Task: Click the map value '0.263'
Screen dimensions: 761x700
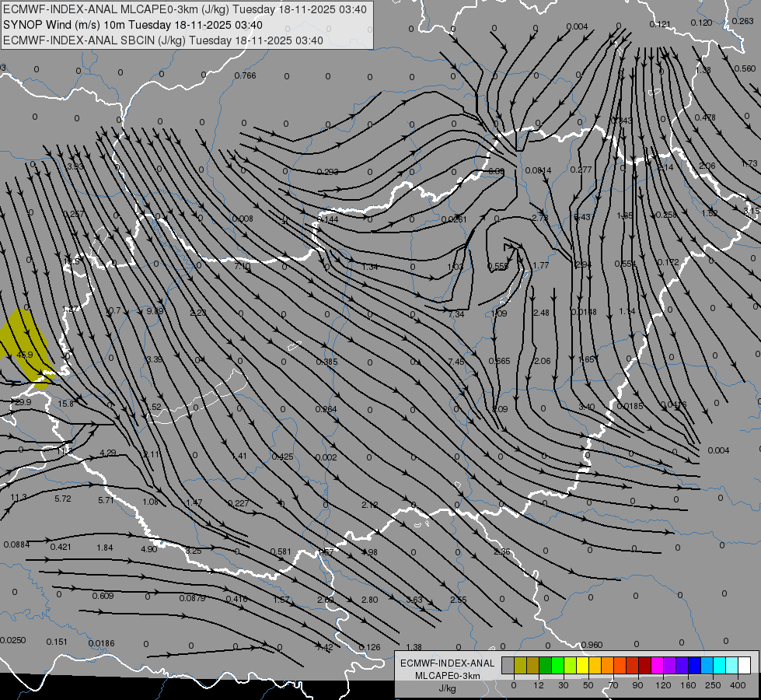Action: 742,21
